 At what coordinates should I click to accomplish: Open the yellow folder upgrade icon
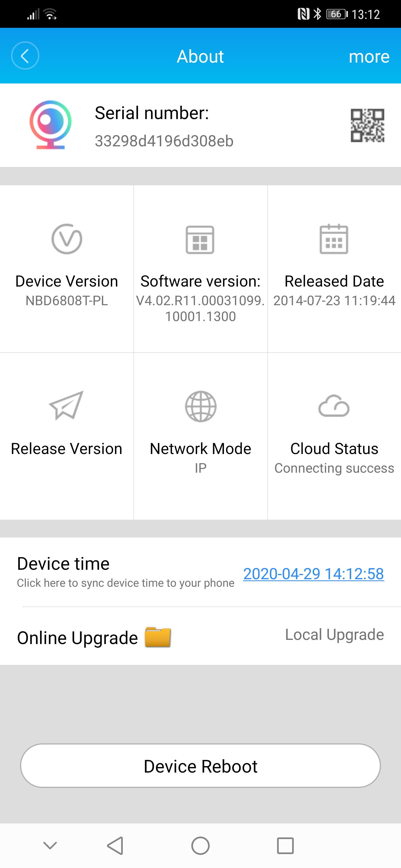(x=158, y=637)
